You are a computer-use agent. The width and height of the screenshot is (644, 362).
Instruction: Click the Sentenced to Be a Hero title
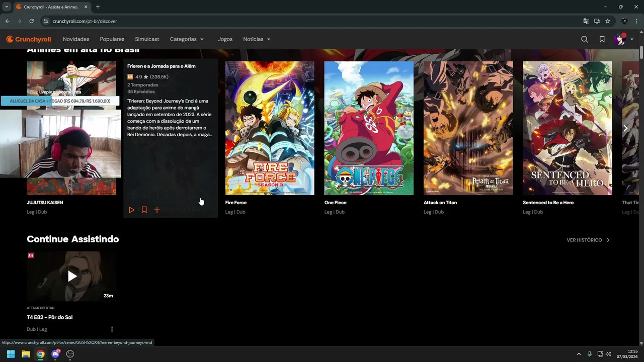548,203
